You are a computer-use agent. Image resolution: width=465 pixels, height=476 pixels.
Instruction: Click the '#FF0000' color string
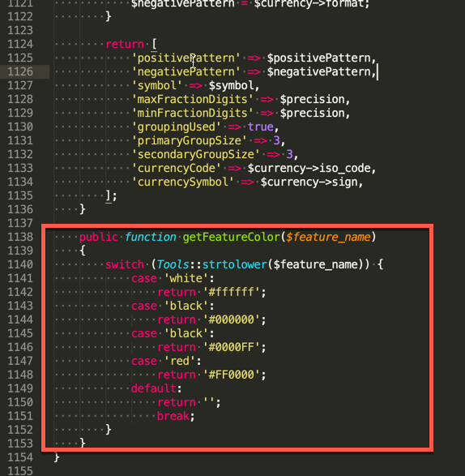(231, 375)
